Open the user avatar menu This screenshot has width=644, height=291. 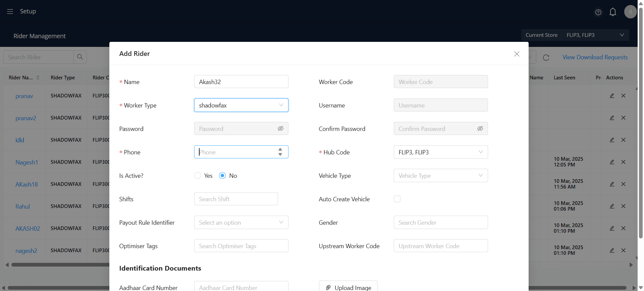point(630,12)
